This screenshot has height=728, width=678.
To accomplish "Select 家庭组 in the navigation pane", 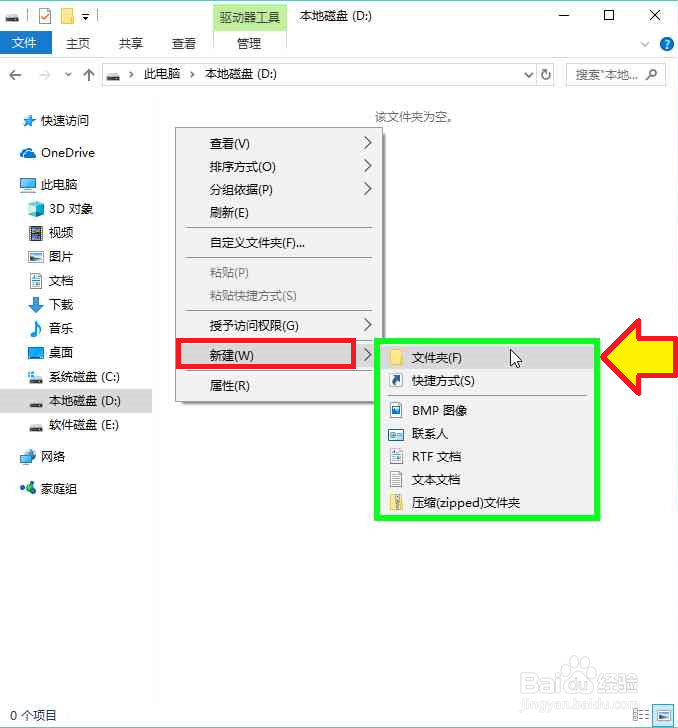I will (59, 489).
